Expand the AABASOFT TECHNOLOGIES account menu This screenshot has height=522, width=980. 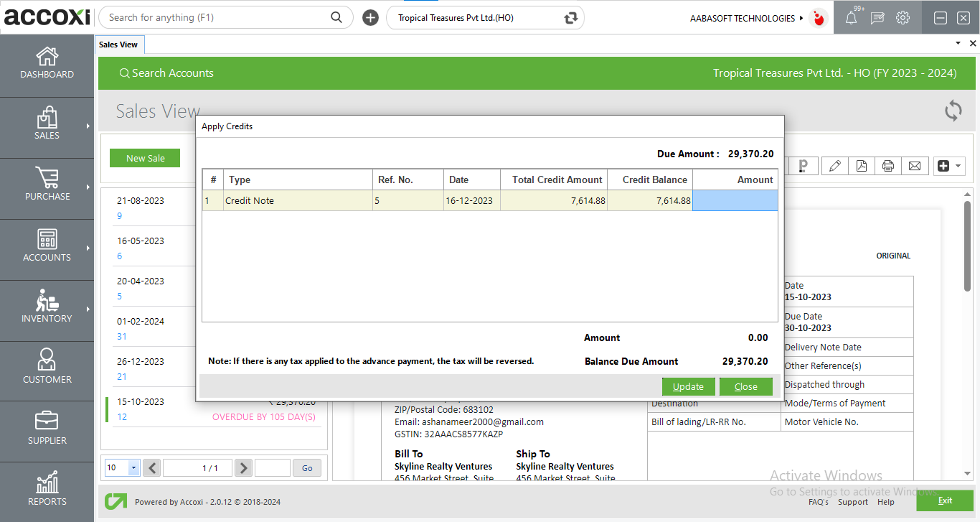tap(746, 18)
